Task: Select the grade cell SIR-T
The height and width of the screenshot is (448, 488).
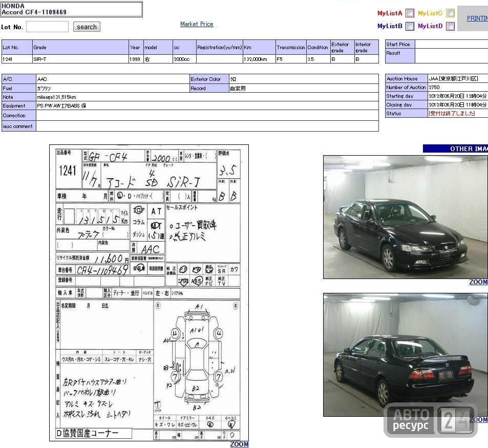Action: click(x=80, y=59)
